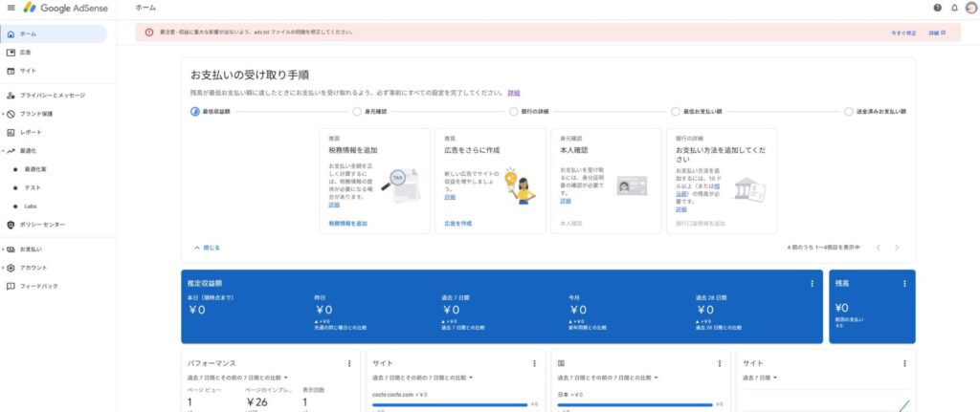
Task: Open 詳細 link in 本人確認 card
Action: coord(566,201)
